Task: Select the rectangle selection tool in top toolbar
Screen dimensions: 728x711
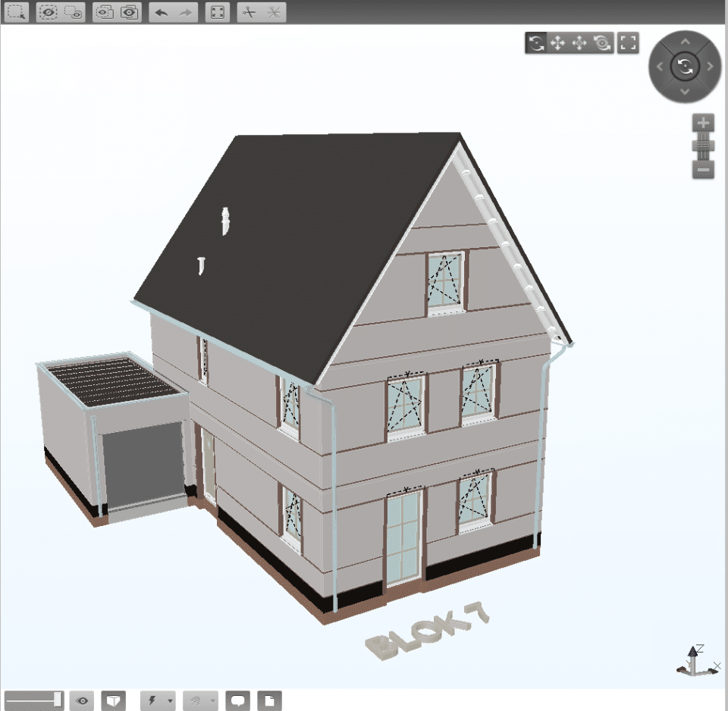Action: 17,12
